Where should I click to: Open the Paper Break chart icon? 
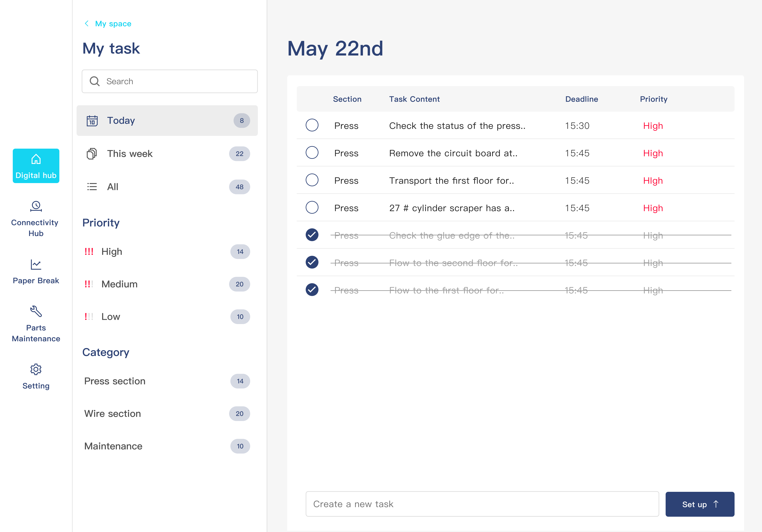click(x=36, y=265)
